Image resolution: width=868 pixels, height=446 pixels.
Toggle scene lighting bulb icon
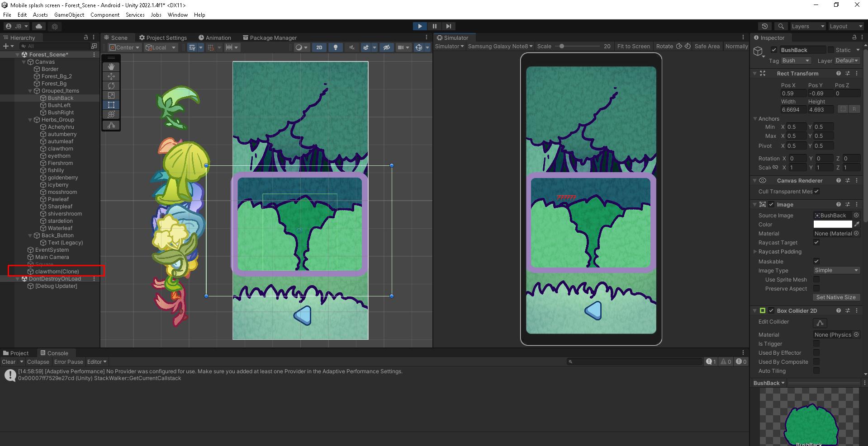335,47
